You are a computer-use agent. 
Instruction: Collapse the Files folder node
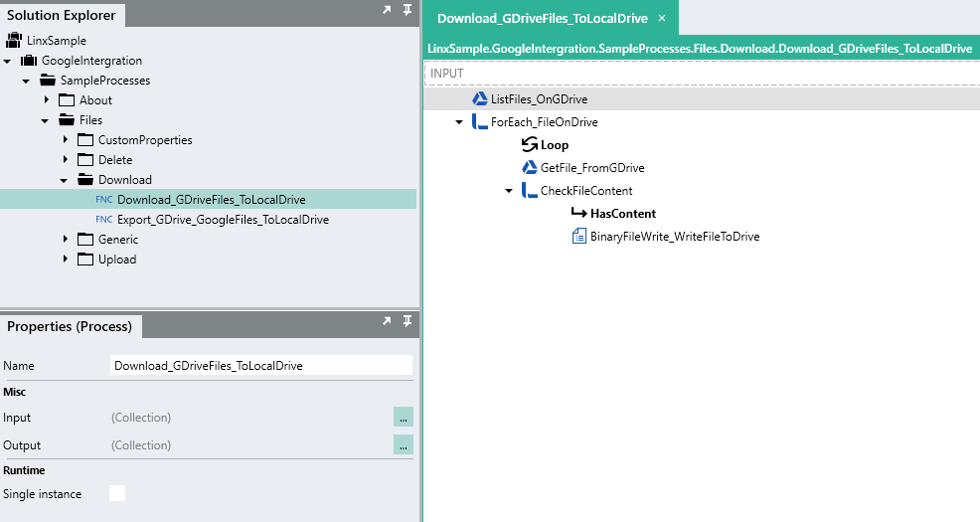(45, 120)
